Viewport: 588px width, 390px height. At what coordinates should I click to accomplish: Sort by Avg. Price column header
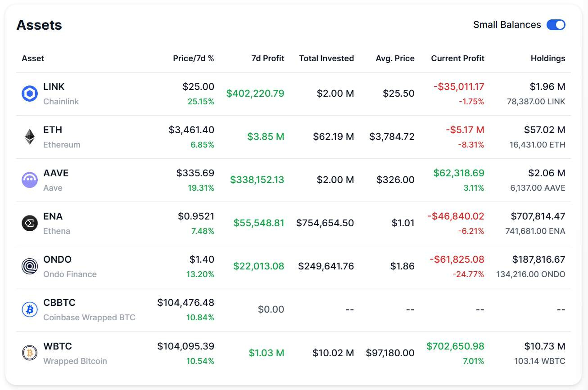pyautogui.click(x=395, y=58)
